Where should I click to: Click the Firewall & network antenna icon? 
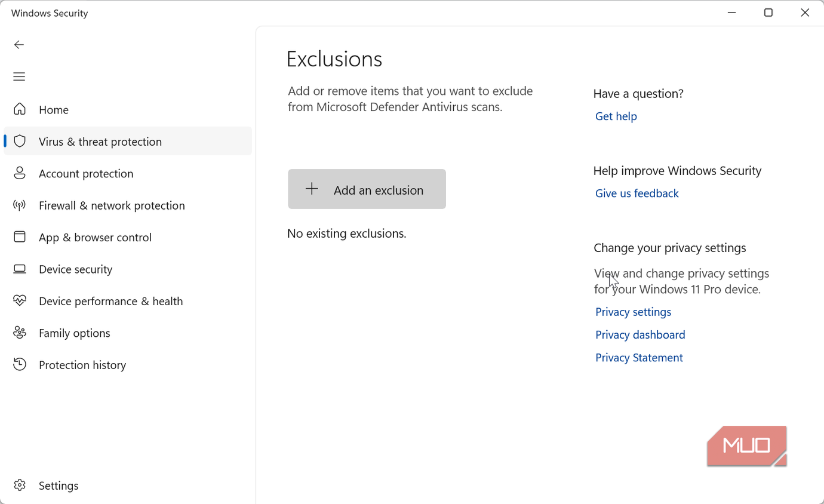coord(20,205)
